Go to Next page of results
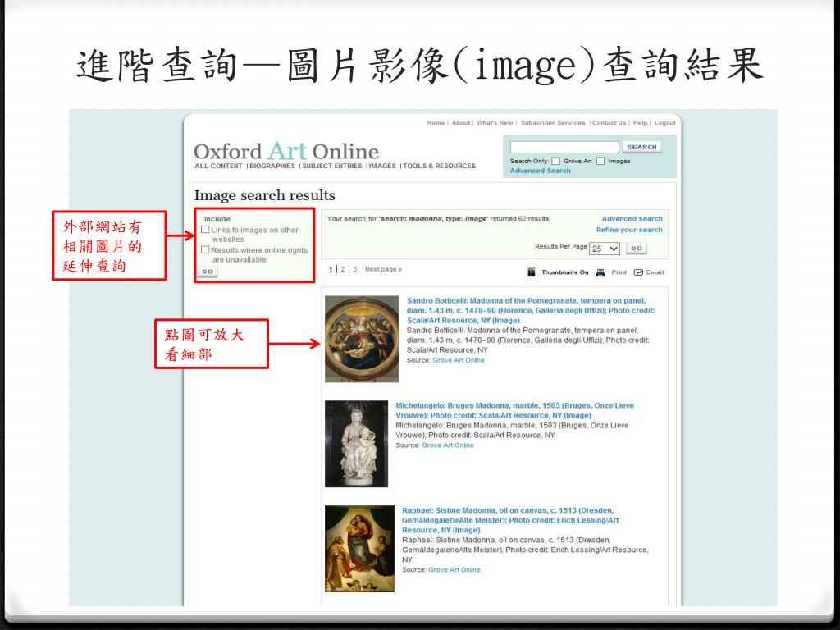The width and height of the screenshot is (840, 630). click(383, 269)
